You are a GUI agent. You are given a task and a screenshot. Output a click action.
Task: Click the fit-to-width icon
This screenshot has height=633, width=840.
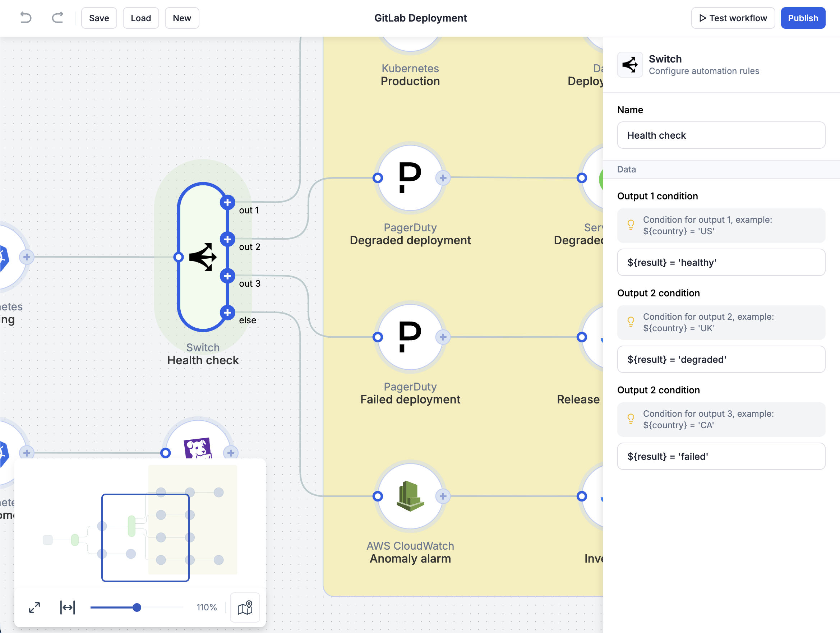point(68,607)
